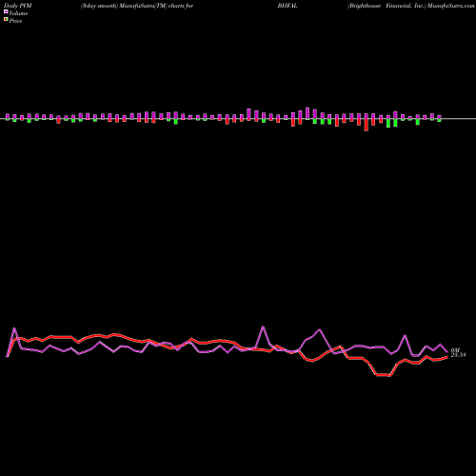Click the Price legend swatch
Viewport: 476px width, 476px height.
6,20
